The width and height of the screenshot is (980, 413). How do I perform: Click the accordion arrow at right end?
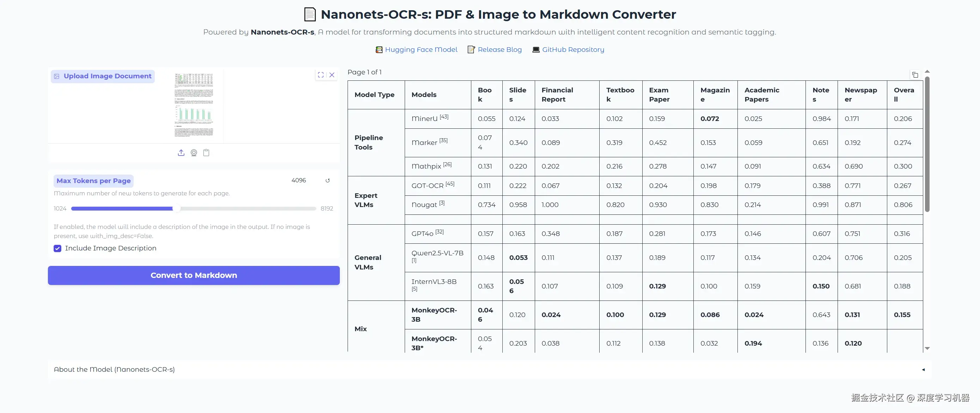point(923,370)
